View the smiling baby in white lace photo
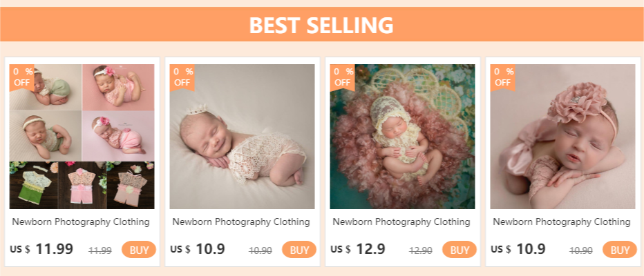 coord(243,137)
